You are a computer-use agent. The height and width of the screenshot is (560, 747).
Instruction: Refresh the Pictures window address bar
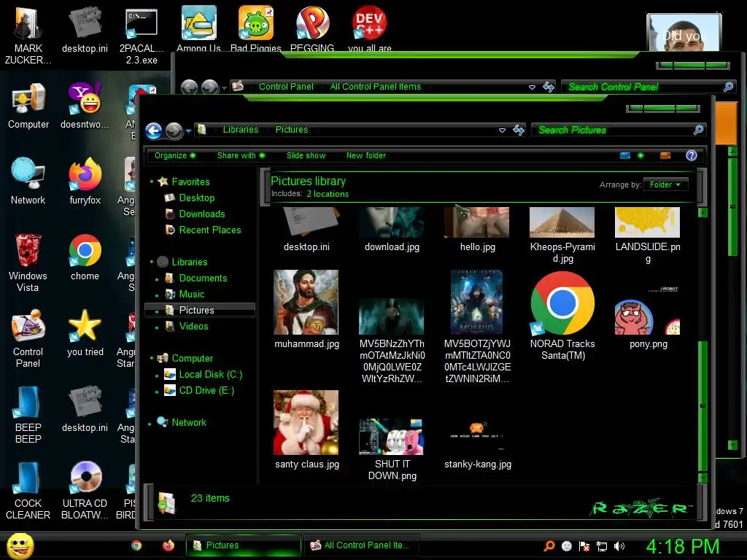click(x=519, y=130)
